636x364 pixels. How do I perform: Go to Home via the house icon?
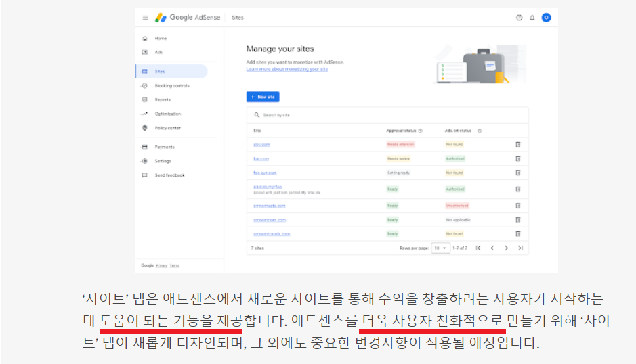pyautogui.click(x=145, y=38)
